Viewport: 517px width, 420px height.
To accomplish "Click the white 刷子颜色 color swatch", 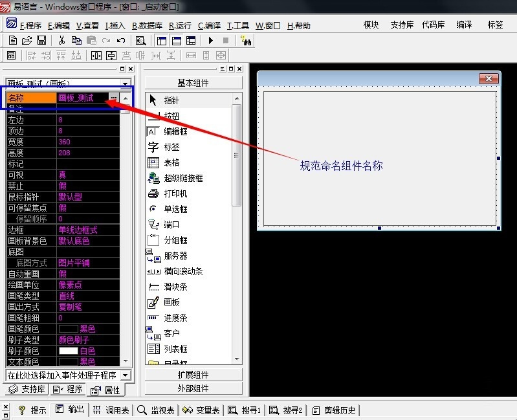I will pyautogui.click(x=68, y=351).
